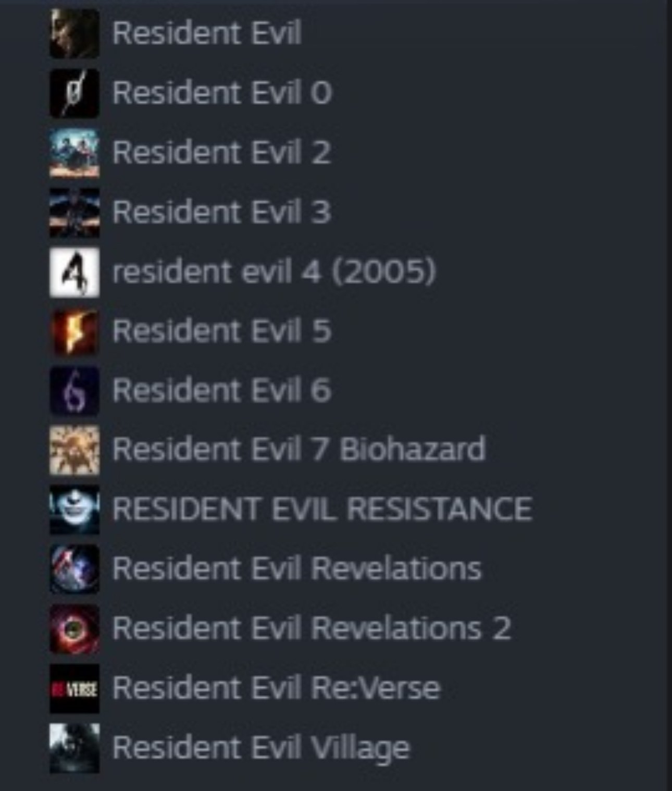Click the Resident Evil 7 Biohazard icon

pos(74,450)
